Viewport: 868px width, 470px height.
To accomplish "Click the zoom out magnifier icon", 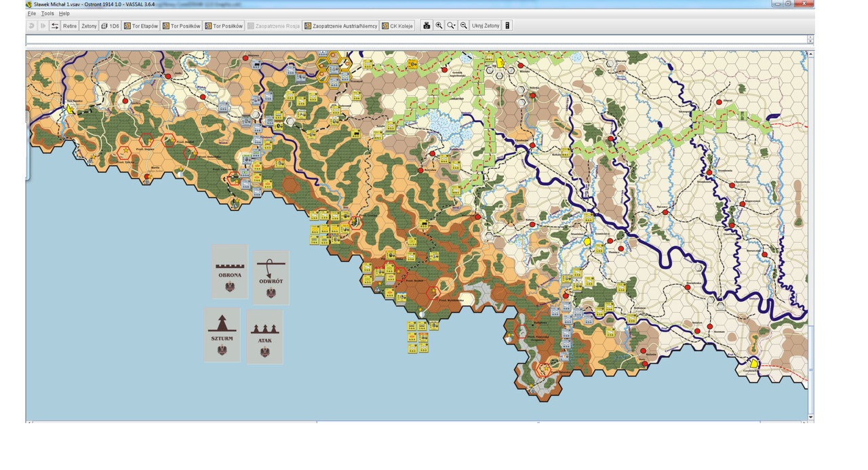I will pos(464,26).
